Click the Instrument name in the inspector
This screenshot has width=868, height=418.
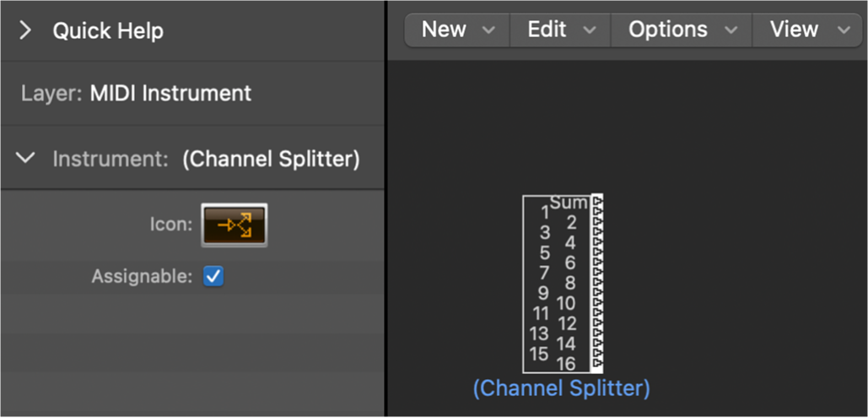click(x=271, y=159)
